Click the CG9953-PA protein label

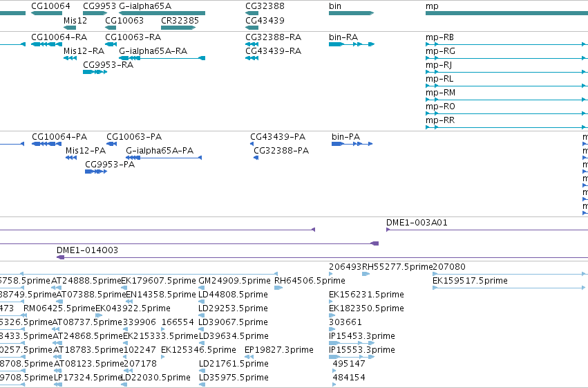tap(110, 165)
